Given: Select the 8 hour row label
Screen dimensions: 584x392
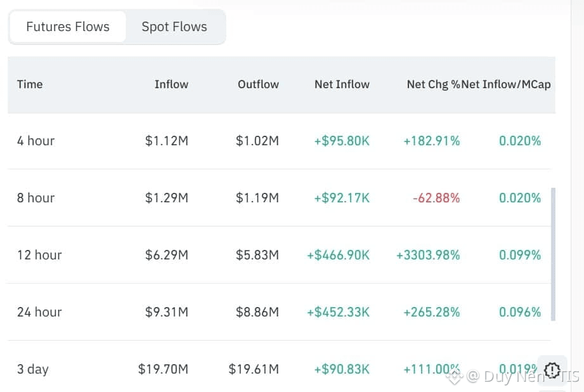Looking at the screenshot, I should [x=36, y=198].
